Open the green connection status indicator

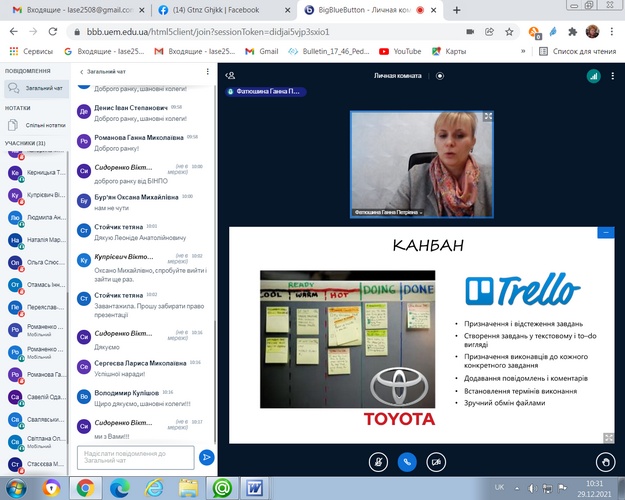592,75
